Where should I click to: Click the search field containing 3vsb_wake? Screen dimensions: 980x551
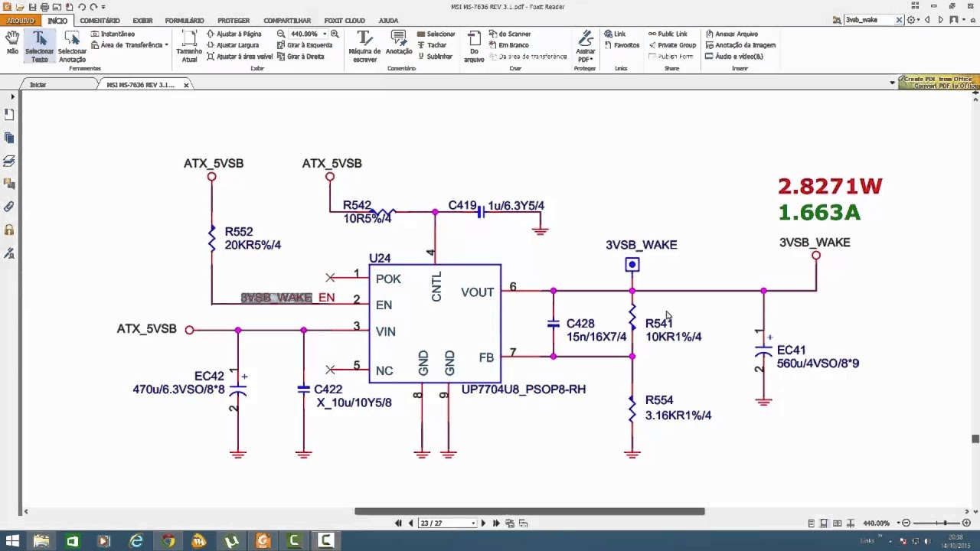pos(868,20)
